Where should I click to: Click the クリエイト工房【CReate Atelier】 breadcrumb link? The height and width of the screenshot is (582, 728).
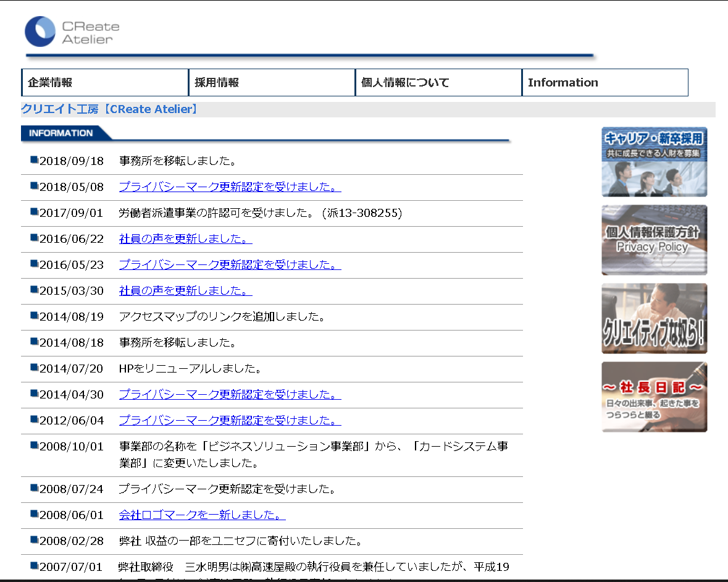point(83,109)
